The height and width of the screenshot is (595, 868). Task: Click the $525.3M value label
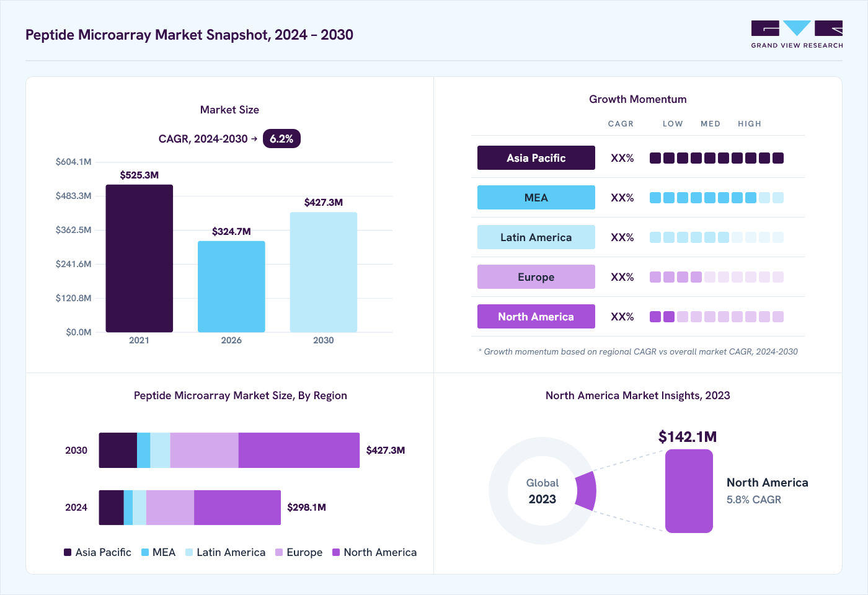[139, 175]
